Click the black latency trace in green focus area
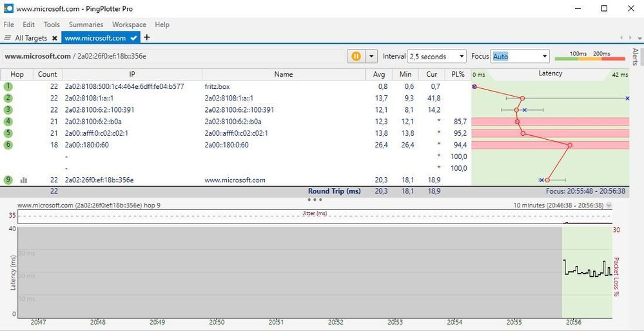The width and height of the screenshot is (644, 331). (x=588, y=269)
